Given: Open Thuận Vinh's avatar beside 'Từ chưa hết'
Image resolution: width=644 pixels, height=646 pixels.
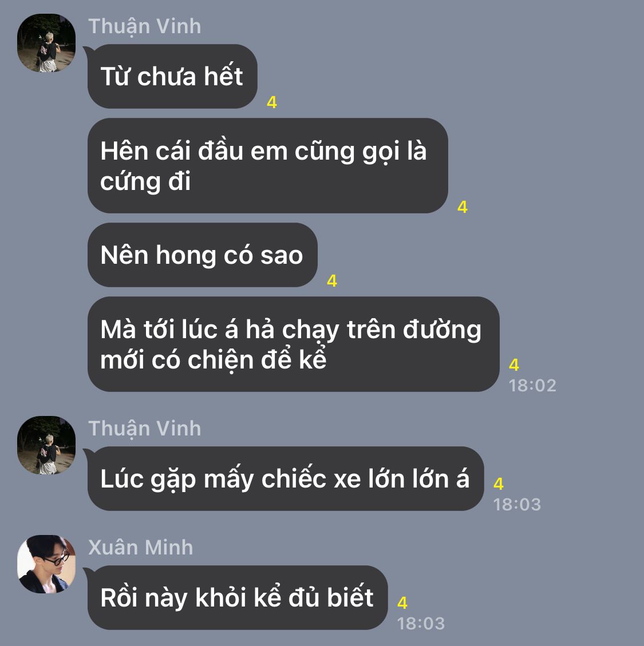Looking at the screenshot, I should [x=46, y=43].
